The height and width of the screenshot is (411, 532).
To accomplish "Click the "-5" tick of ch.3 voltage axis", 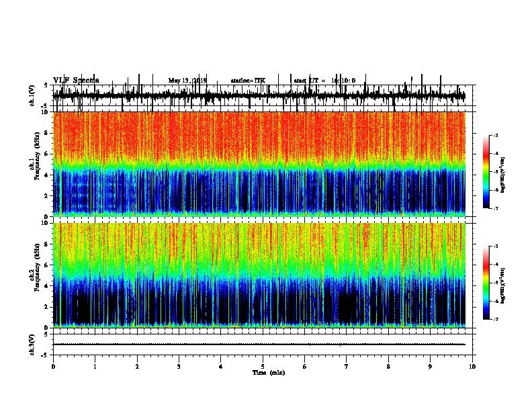I will pyautogui.click(x=46, y=355).
